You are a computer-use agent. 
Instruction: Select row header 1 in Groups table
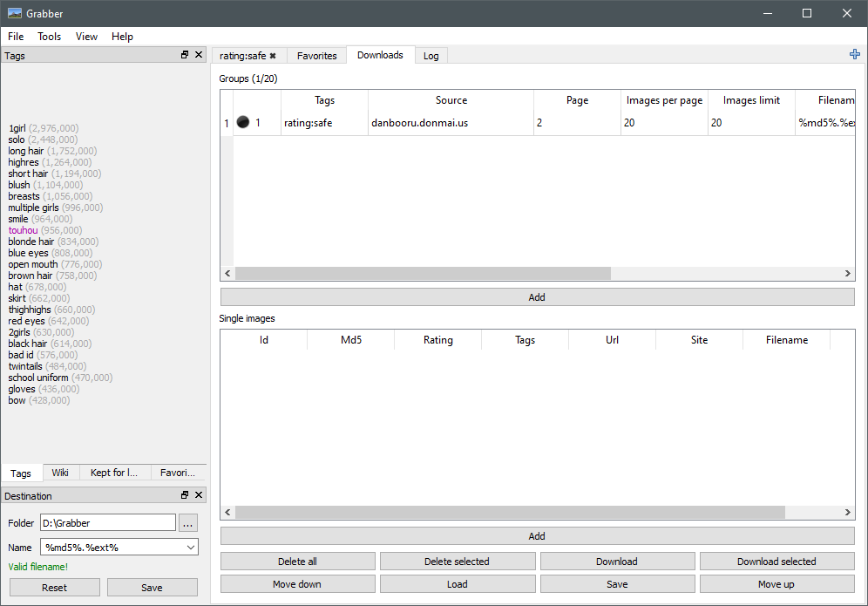point(227,123)
